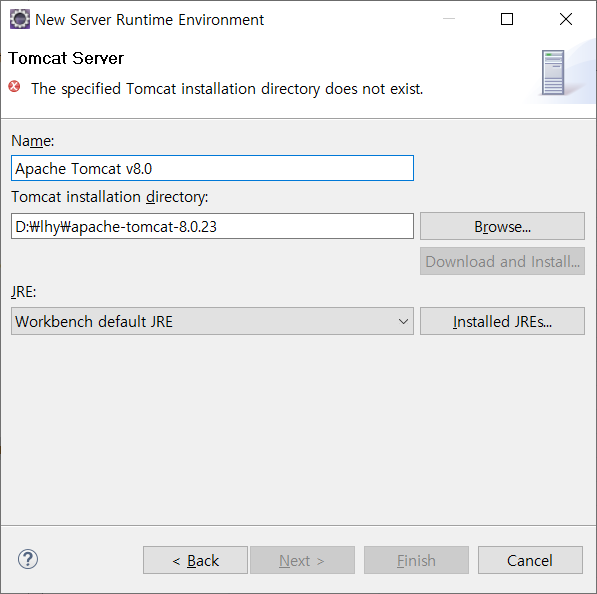Screen dimensions: 597x594
Task: Click the 'Name:' label
Action: (x=33, y=141)
